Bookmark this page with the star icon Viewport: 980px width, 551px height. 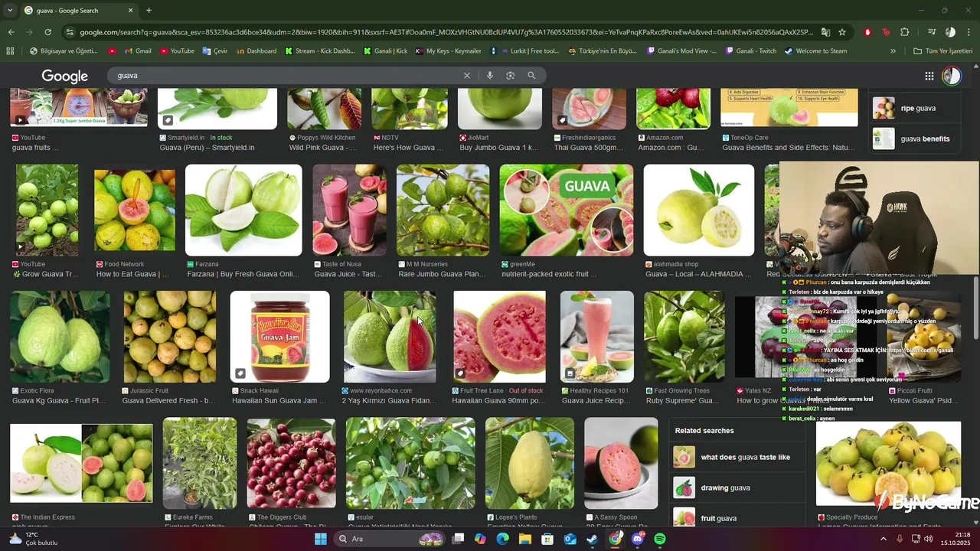point(842,32)
